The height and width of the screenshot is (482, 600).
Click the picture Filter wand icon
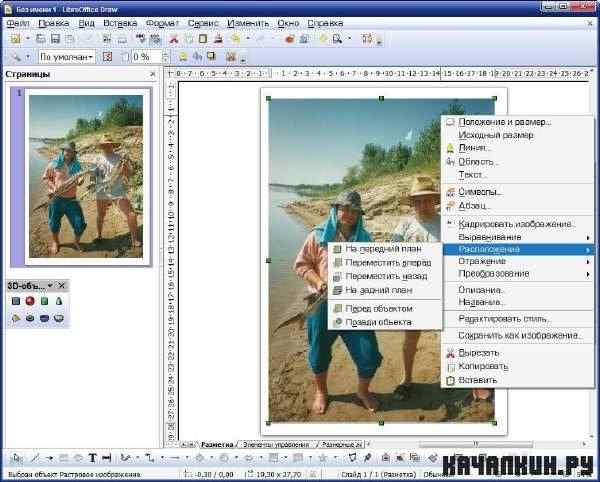(16, 57)
